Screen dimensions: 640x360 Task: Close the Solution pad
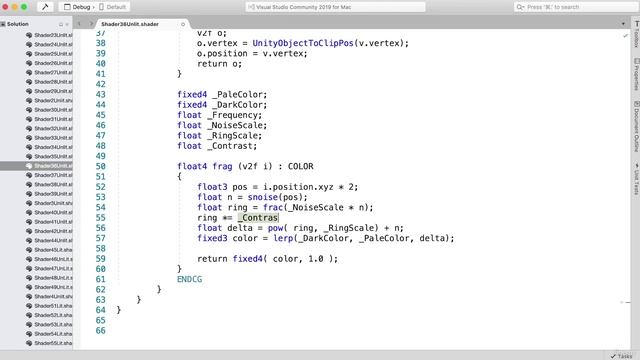pos(67,24)
